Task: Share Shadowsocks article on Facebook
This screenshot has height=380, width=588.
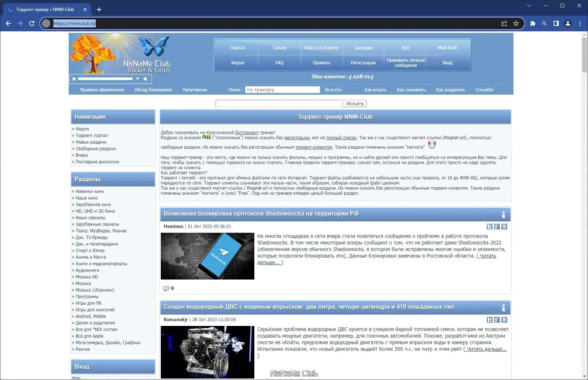Action: tap(497, 227)
